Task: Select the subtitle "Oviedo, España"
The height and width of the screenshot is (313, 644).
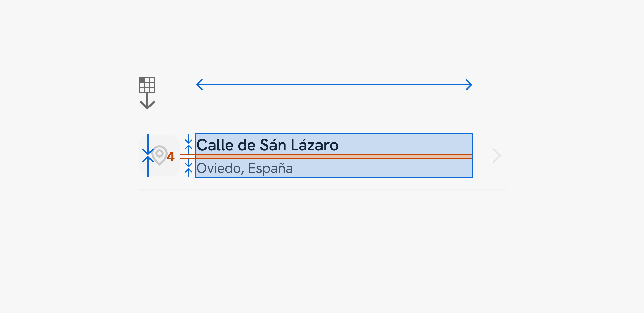Action: click(x=245, y=168)
